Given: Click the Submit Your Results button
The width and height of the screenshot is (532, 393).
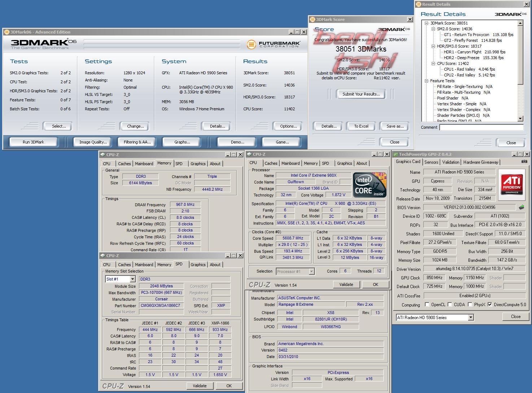Looking at the screenshot, I should pyautogui.click(x=361, y=94).
